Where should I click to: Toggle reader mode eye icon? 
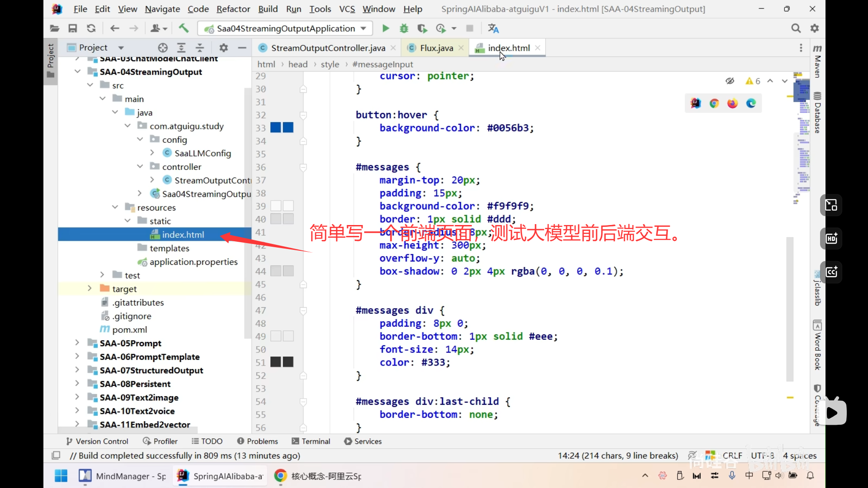730,81
